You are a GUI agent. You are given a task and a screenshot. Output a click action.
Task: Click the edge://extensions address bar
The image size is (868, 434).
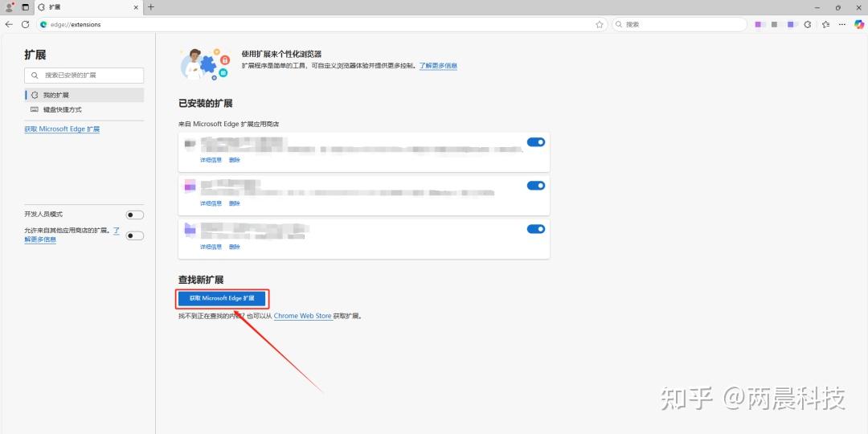pos(321,24)
